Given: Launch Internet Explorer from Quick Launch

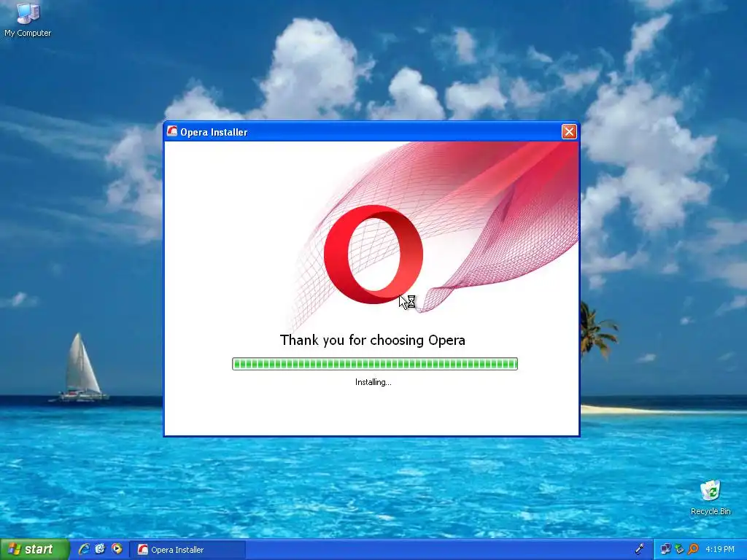Looking at the screenshot, I should tap(85, 549).
